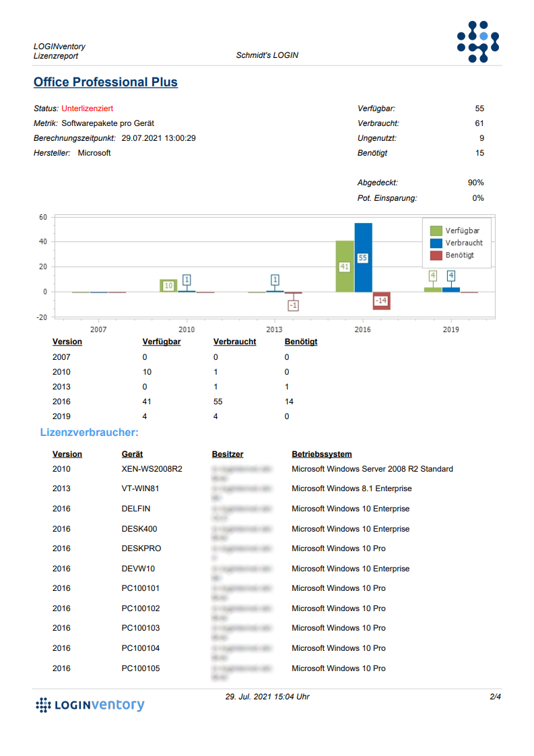Click the LOGINventory dots logo top right
The height and width of the screenshot is (756, 534).
click(x=478, y=42)
